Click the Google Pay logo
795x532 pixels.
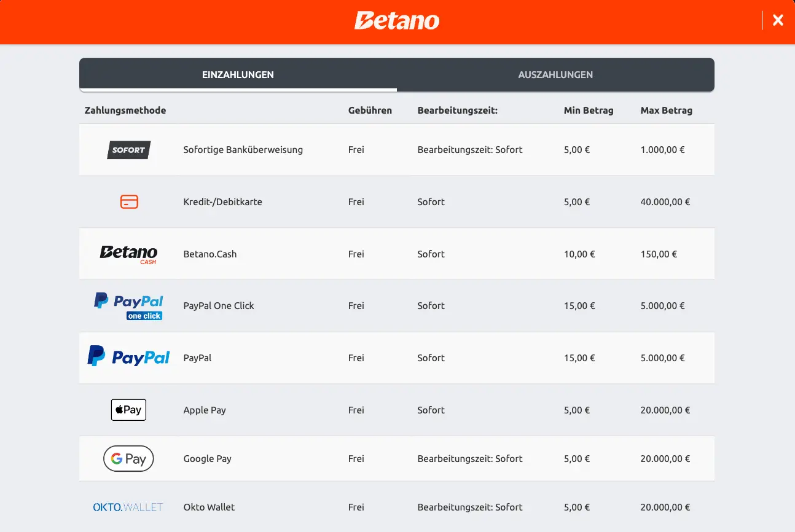[128, 458]
